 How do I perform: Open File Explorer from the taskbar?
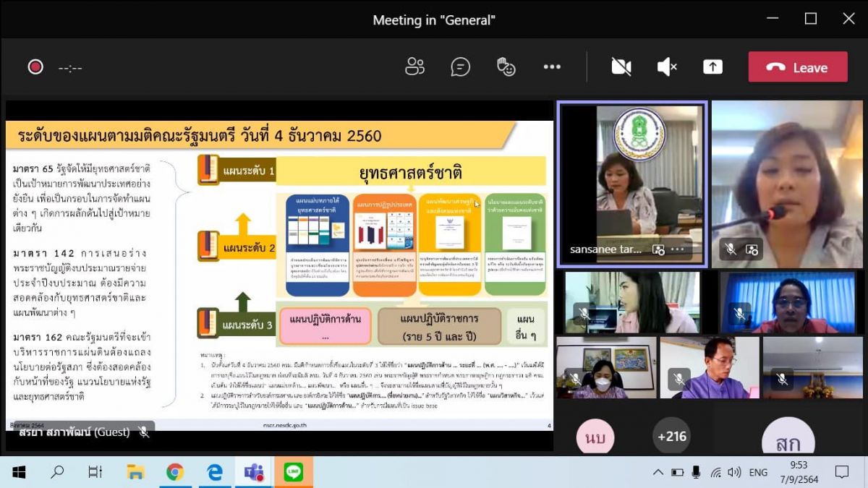[135, 472]
